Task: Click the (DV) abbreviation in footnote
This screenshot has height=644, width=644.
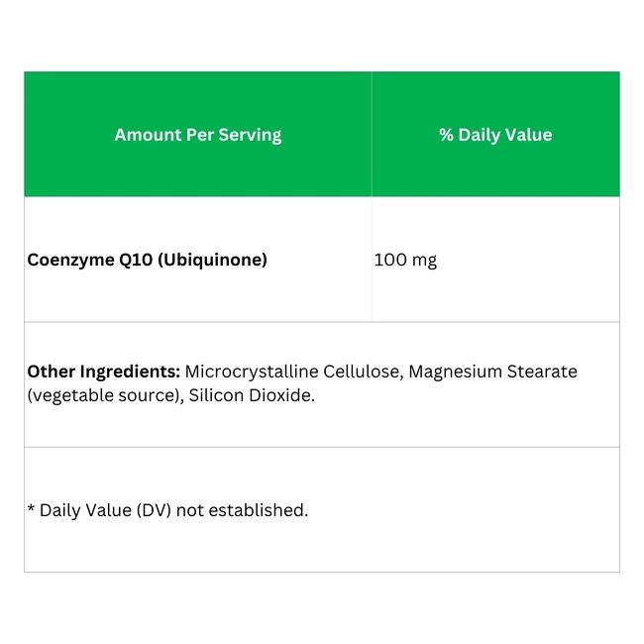Action: pyautogui.click(x=154, y=510)
